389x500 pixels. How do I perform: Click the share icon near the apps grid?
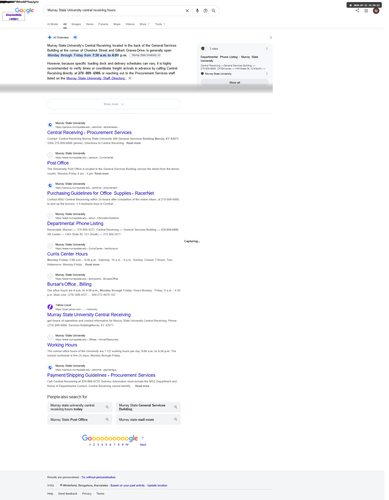[357, 11]
